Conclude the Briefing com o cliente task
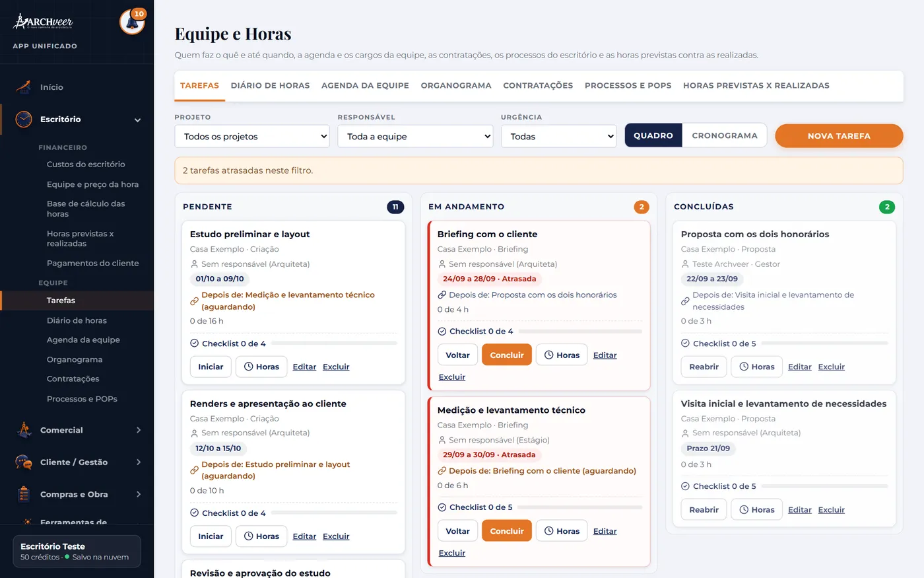The width and height of the screenshot is (924, 578). [507, 355]
